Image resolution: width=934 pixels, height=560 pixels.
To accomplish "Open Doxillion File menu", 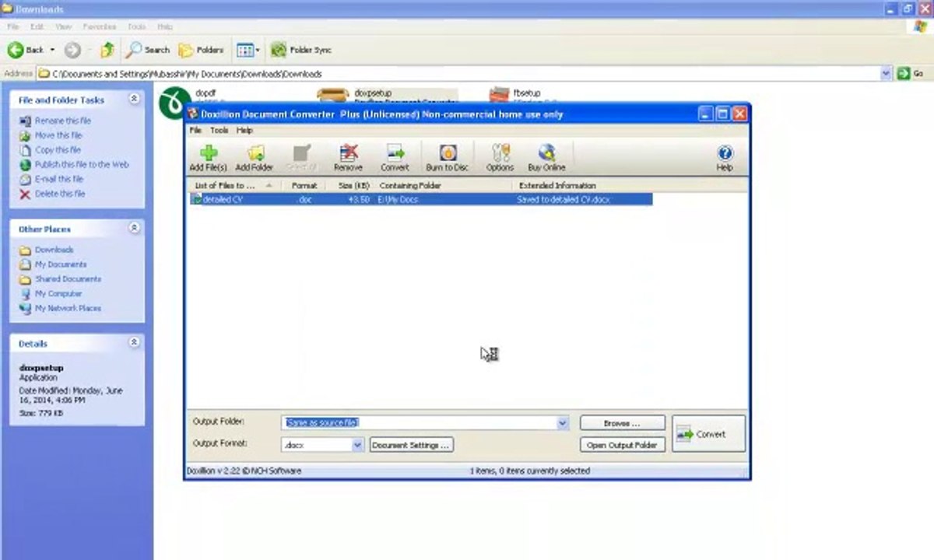I will (195, 131).
